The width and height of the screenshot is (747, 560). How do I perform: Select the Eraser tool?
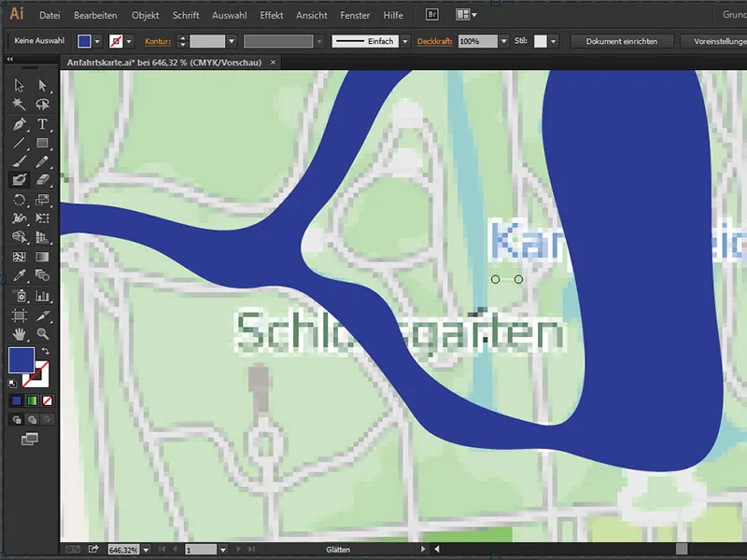pos(42,180)
